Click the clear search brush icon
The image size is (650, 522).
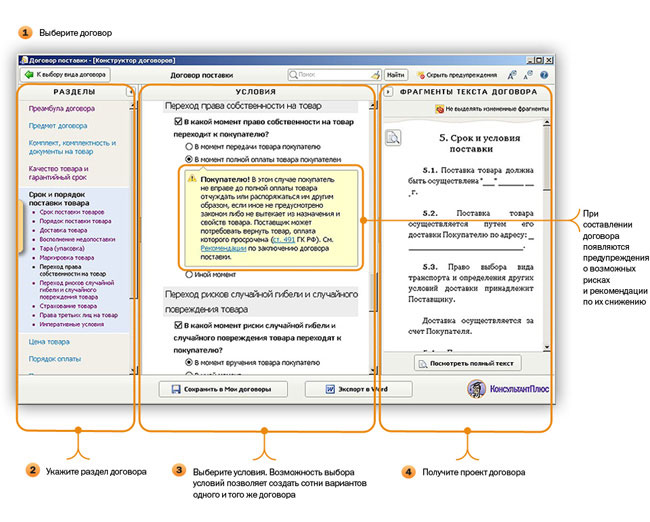click(x=375, y=75)
